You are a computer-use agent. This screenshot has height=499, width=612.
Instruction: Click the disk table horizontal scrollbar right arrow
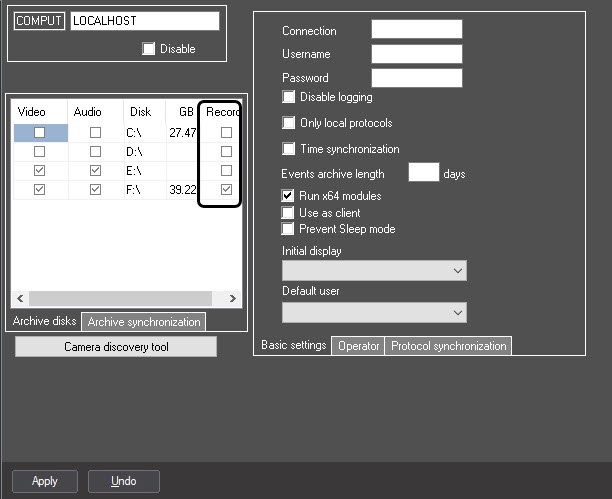pyautogui.click(x=233, y=298)
